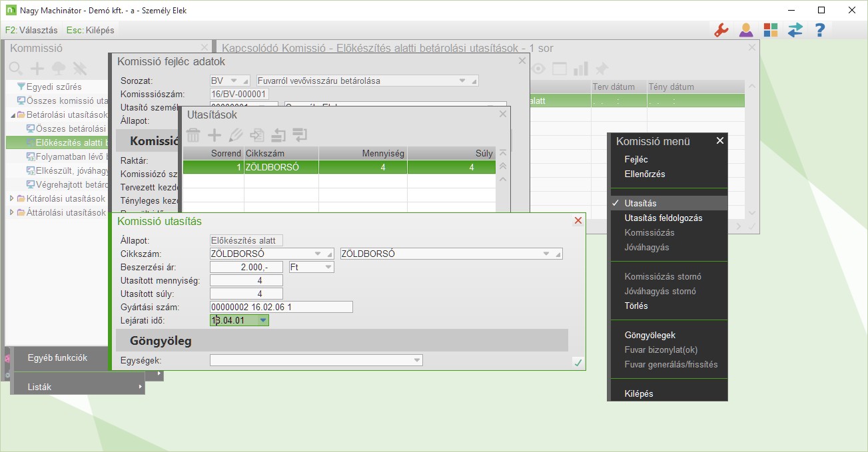Select Összes komissió tree item
The height and width of the screenshot is (452, 868).
[x=68, y=101]
